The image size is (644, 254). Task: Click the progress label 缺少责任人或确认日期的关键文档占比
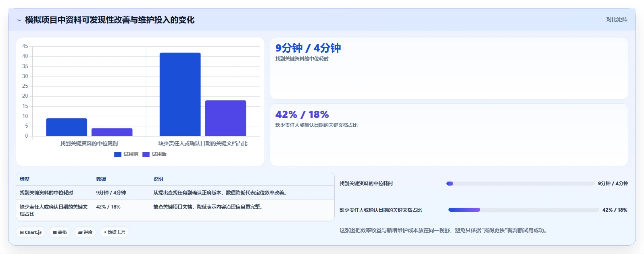pos(381,210)
